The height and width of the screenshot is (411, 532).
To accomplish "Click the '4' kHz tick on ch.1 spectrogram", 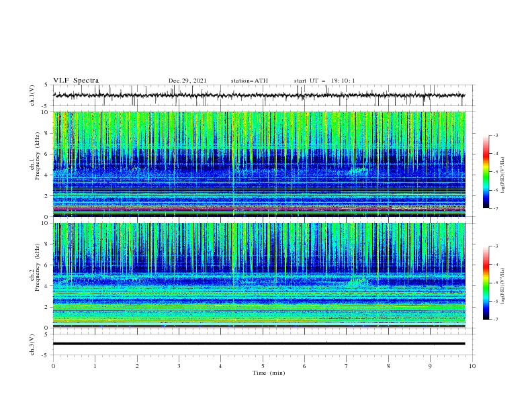I will 47,175.
